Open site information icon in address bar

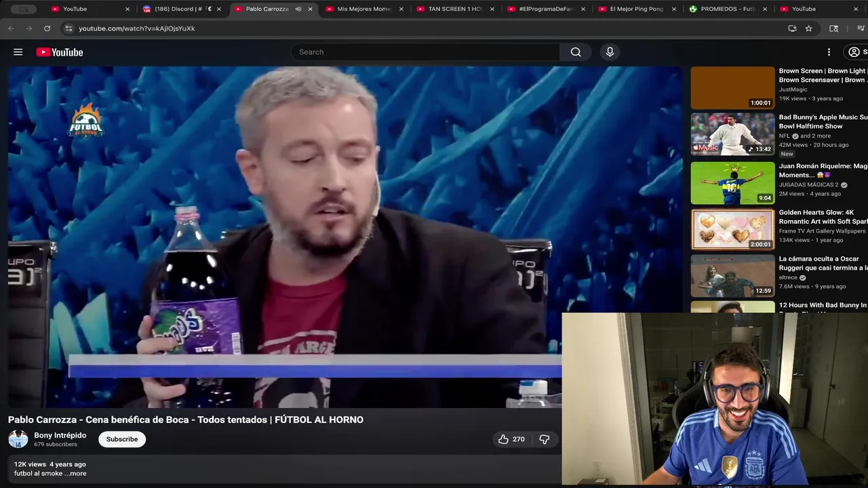68,28
